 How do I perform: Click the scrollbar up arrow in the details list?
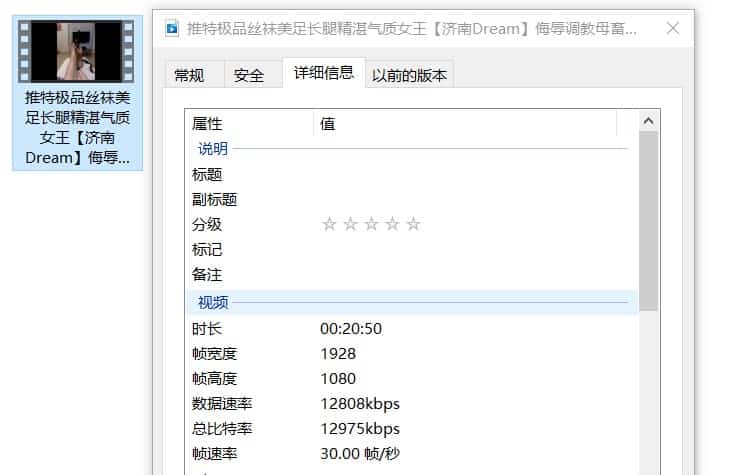[648, 122]
